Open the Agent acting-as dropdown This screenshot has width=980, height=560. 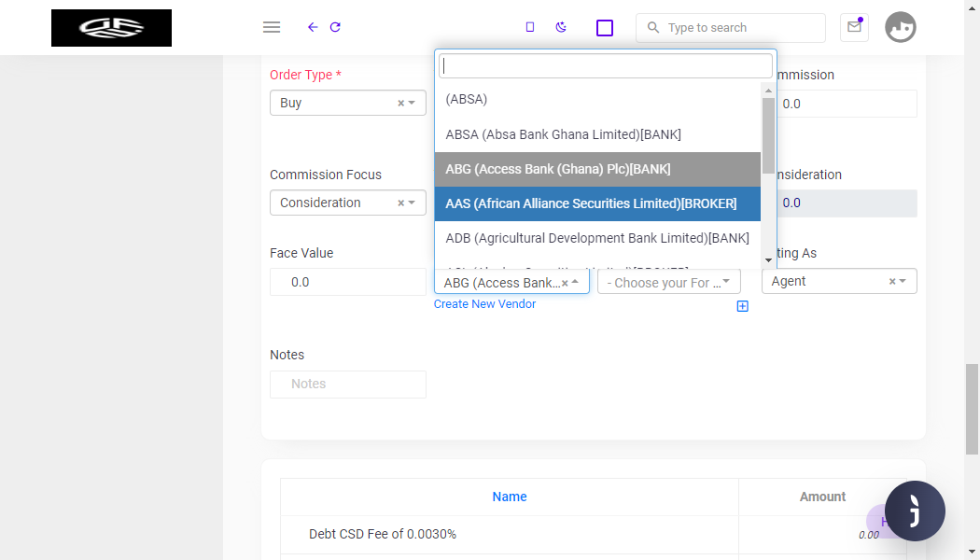pyautogui.click(x=903, y=281)
